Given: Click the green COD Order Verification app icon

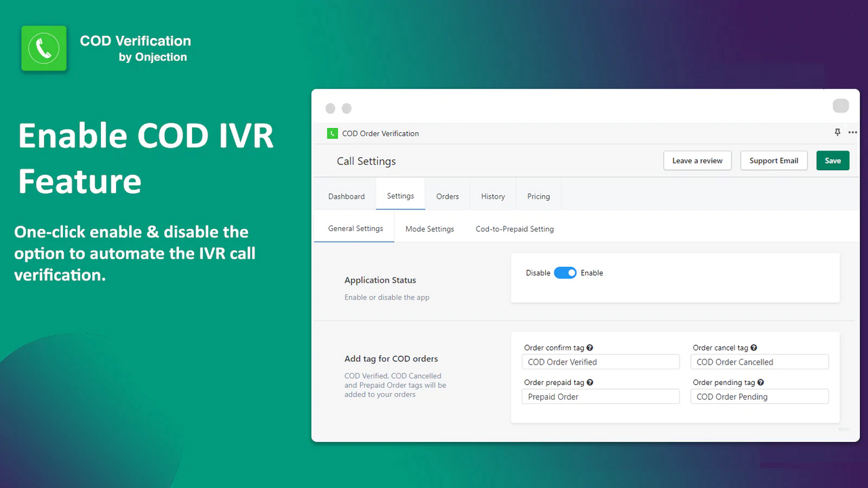Looking at the screenshot, I should tap(332, 134).
